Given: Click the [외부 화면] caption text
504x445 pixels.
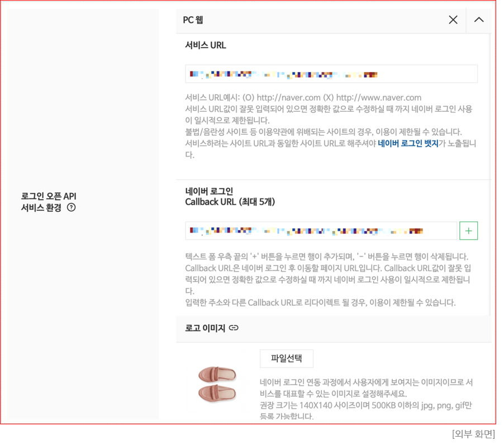Looking at the screenshot, I should [x=473, y=434].
